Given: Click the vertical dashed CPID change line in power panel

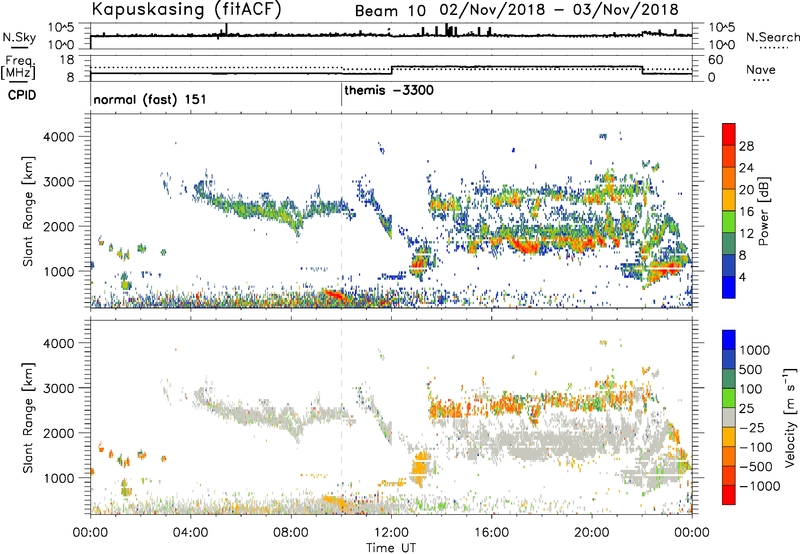Looking at the screenshot, I should click(x=341, y=211).
